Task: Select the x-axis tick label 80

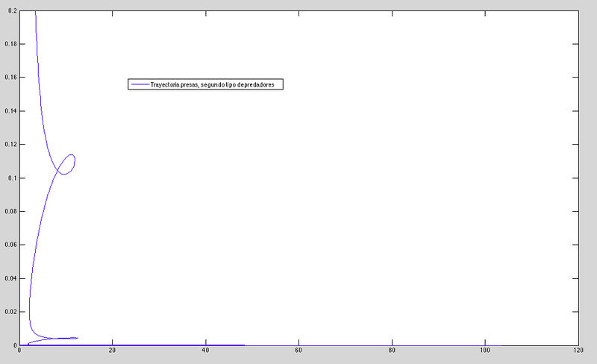Action: click(x=392, y=351)
